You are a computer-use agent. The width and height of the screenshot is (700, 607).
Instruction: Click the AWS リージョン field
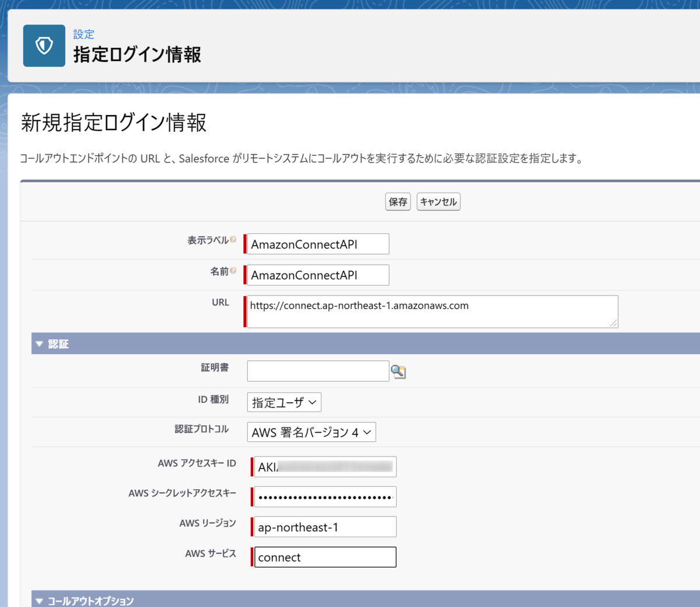[x=325, y=527]
